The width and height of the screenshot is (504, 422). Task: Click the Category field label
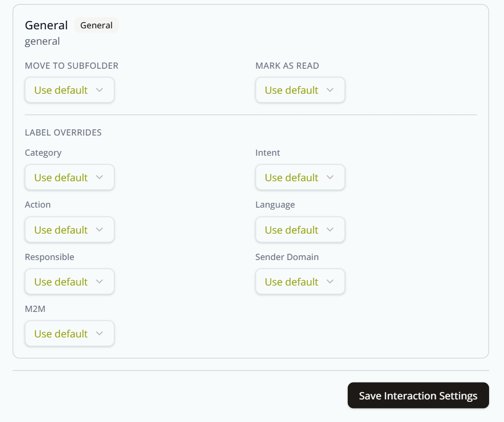tap(43, 153)
